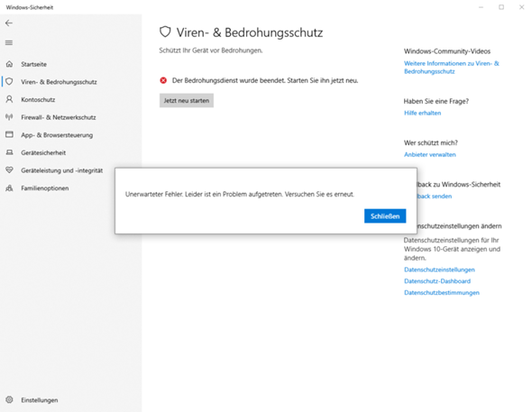Open Geräteleistung und -integrität

tap(62, 170)
